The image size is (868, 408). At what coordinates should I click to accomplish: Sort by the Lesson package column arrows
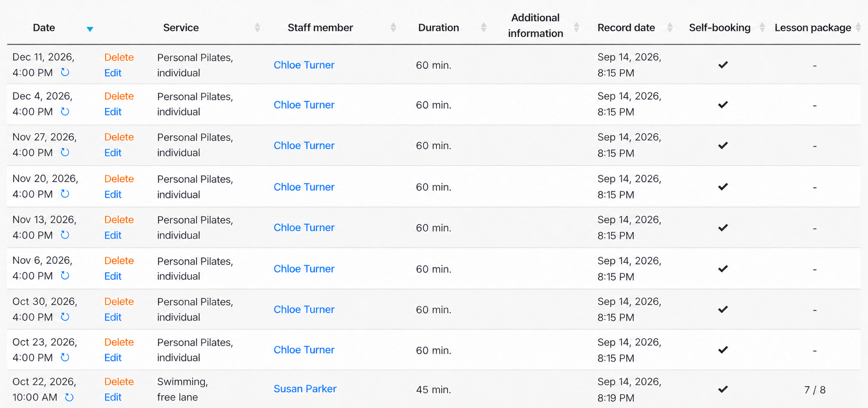(x=858, y=28)
